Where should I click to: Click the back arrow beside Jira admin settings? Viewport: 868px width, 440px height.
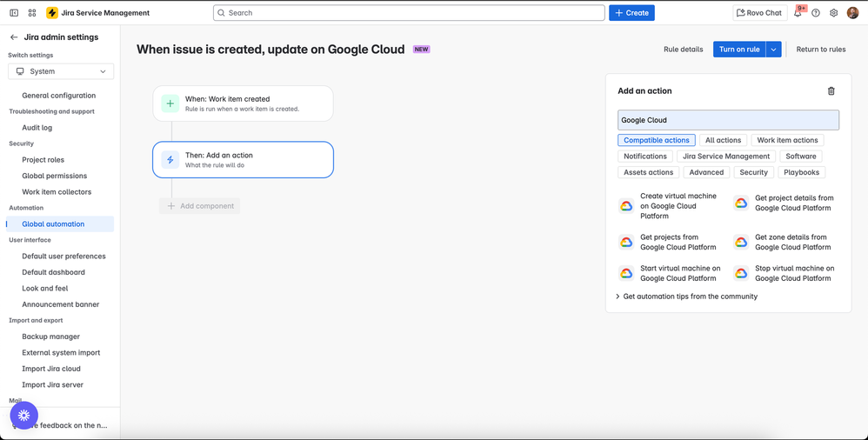point(14,37)
